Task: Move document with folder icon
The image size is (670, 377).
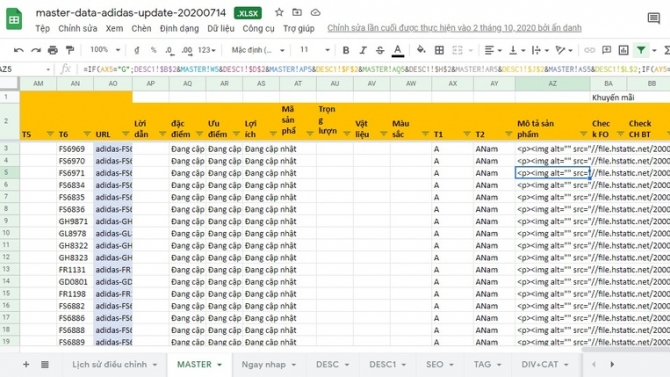Action: click(x=297, y=12)
